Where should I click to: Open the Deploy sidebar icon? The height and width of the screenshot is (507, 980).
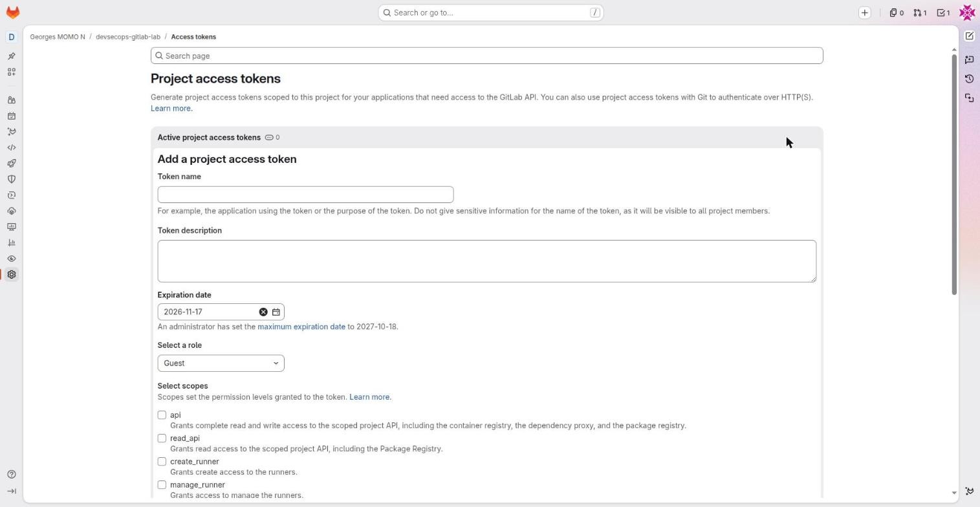pyautogui.click(x=12, y=195)
